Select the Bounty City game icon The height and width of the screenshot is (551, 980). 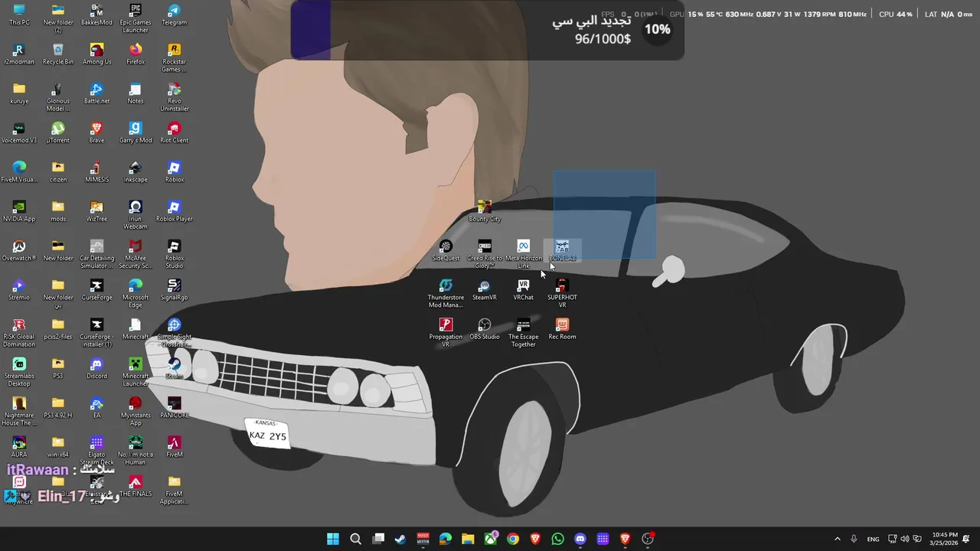[x=484, y=211]
